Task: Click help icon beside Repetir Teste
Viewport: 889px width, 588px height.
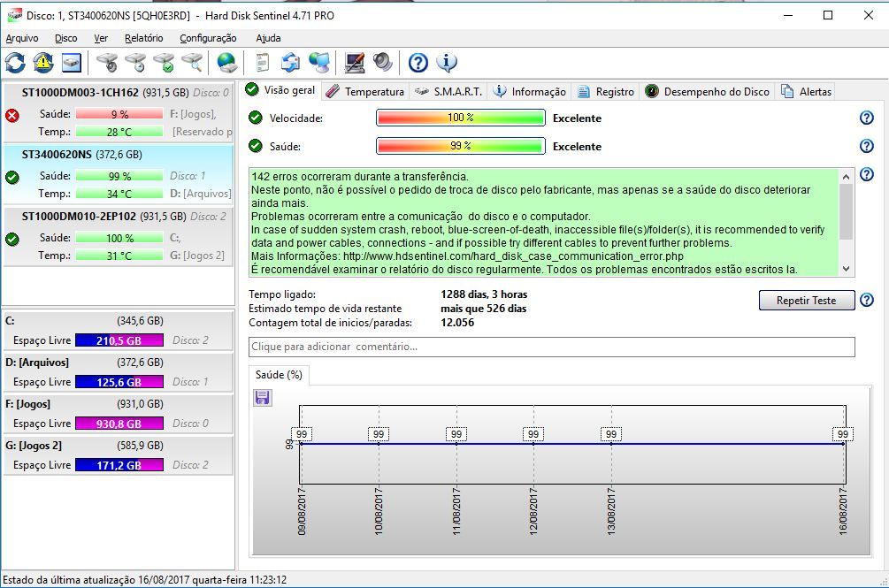Action: [x=866, y=300]
